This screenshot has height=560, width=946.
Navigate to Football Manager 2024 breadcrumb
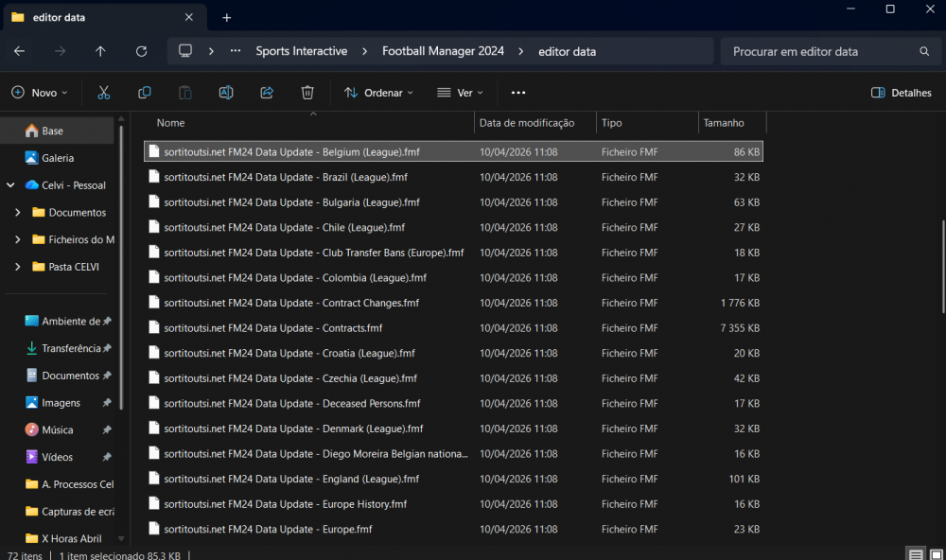click(443, 51)
